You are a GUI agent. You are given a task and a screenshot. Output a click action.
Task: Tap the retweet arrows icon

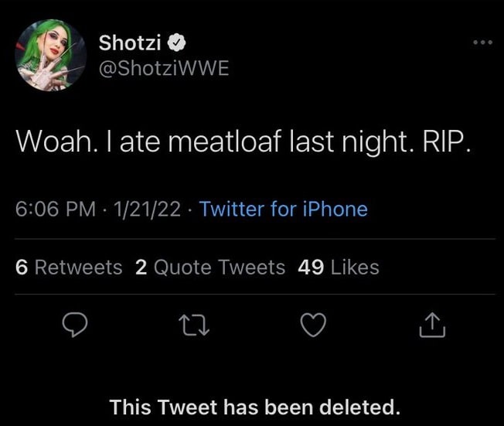coord(193,327)
